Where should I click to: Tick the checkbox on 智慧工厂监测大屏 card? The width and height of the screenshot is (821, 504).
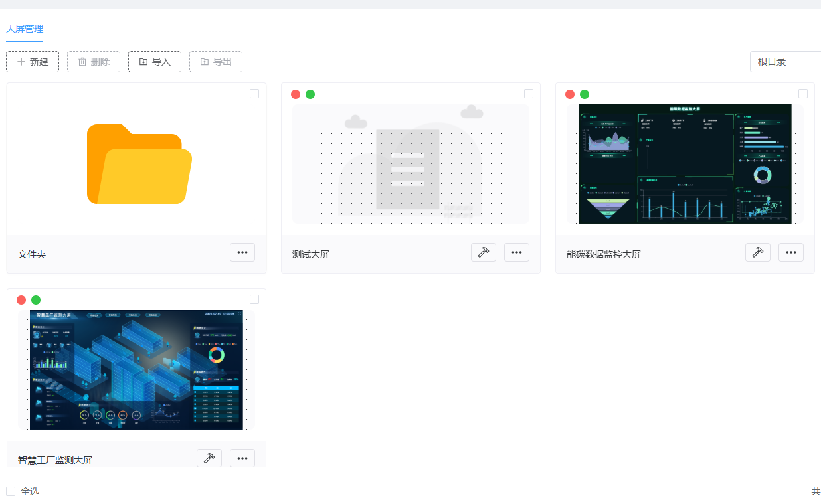254,299
